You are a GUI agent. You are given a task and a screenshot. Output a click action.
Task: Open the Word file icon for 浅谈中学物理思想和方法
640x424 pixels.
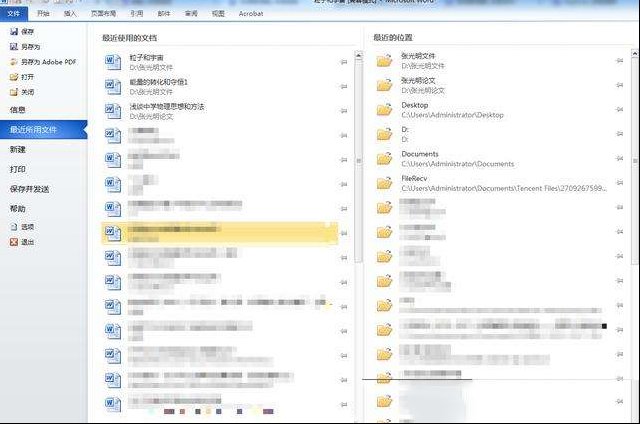[113, 111]
